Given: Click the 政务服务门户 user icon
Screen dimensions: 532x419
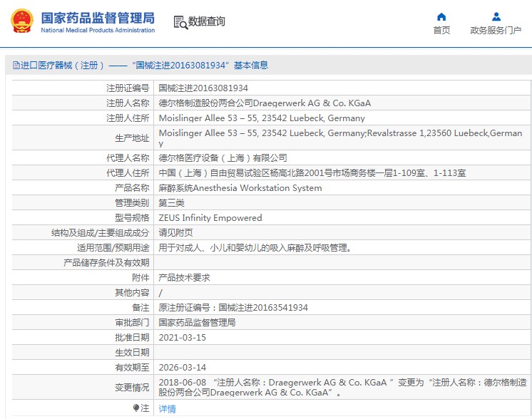Looking at the screenshot, I should point(496,16).
